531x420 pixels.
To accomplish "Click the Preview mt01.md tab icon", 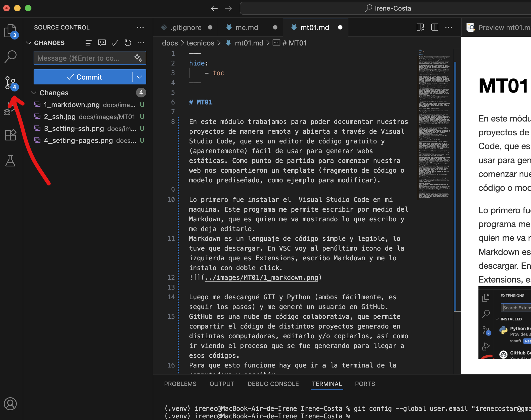I will [x=471, y=27].
